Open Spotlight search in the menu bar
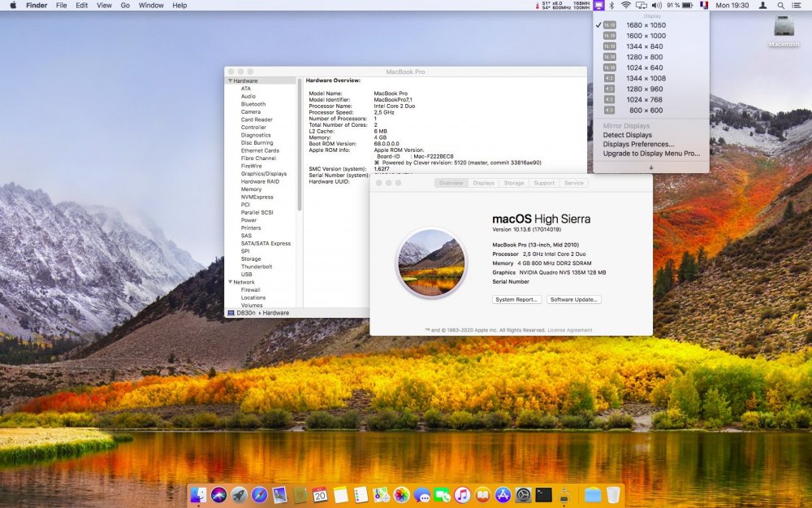Image resolution: width=812 pixels, height=508 pixels. [x=781, y=6]
